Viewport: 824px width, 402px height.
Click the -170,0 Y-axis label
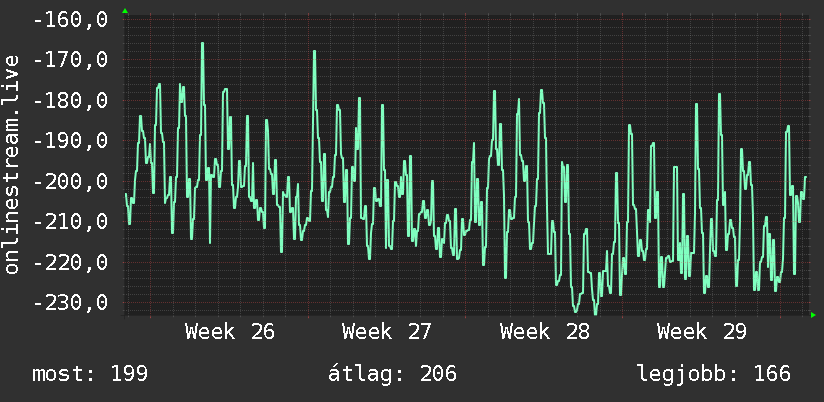tap(70, 60)
